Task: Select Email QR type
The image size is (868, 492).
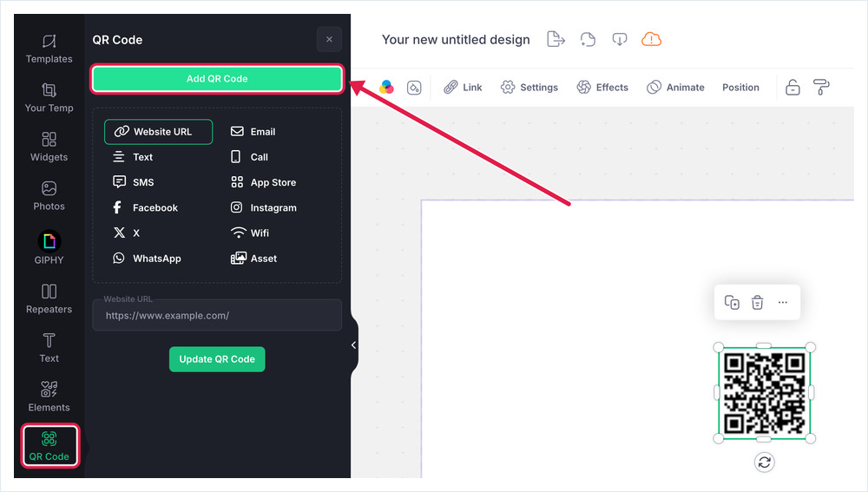Action: click(x=253, y=132)
